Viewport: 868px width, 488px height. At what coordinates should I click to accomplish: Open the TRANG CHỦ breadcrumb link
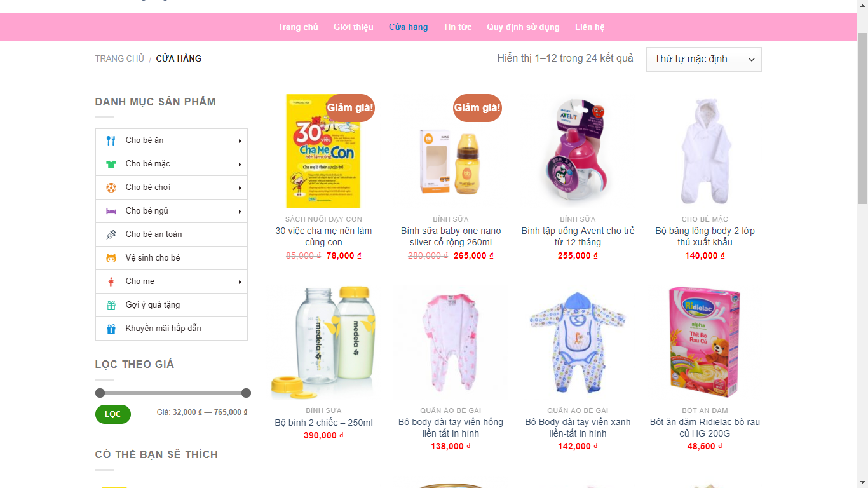[x=119, y=58]
